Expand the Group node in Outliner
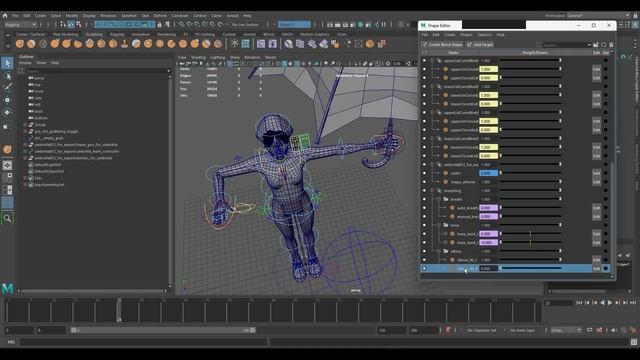 [x=25, y=125]
